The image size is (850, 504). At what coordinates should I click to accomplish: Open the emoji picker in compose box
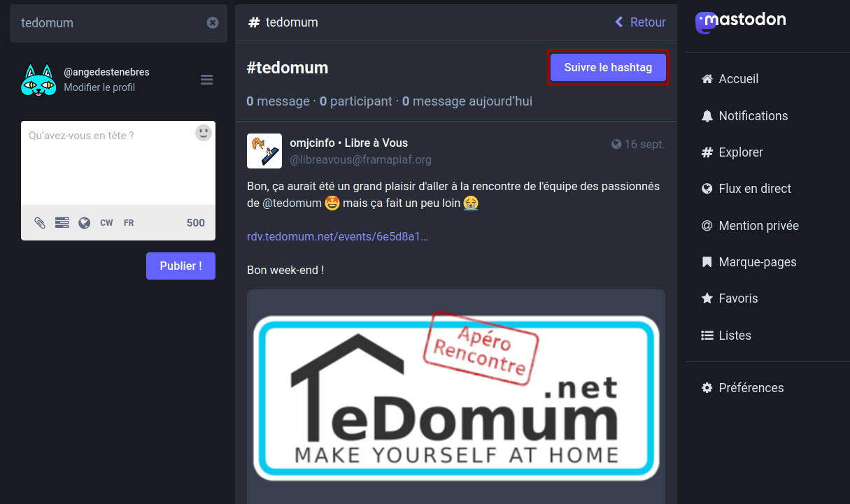pos(204,133)
